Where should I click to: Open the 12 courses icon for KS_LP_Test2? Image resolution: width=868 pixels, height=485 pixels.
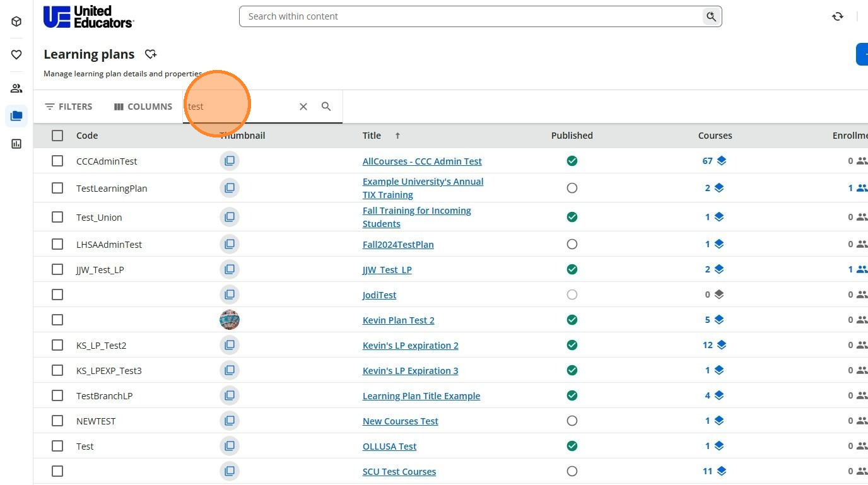point(722,345)
